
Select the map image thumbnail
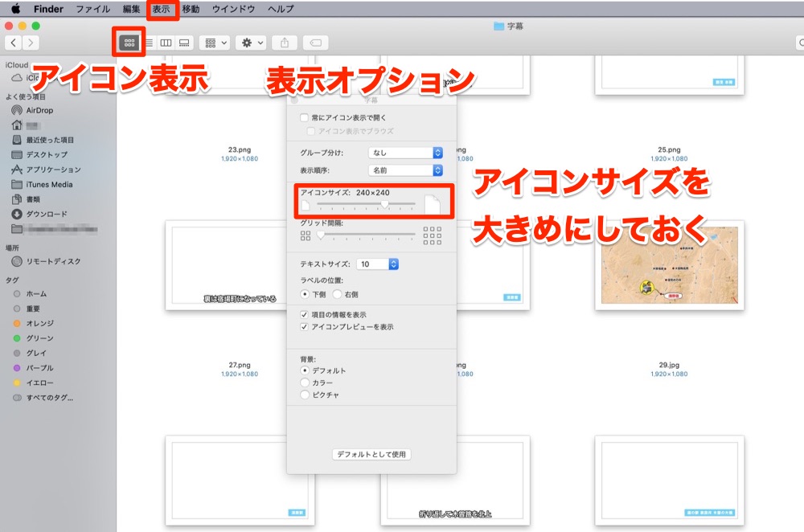(670, 265)
